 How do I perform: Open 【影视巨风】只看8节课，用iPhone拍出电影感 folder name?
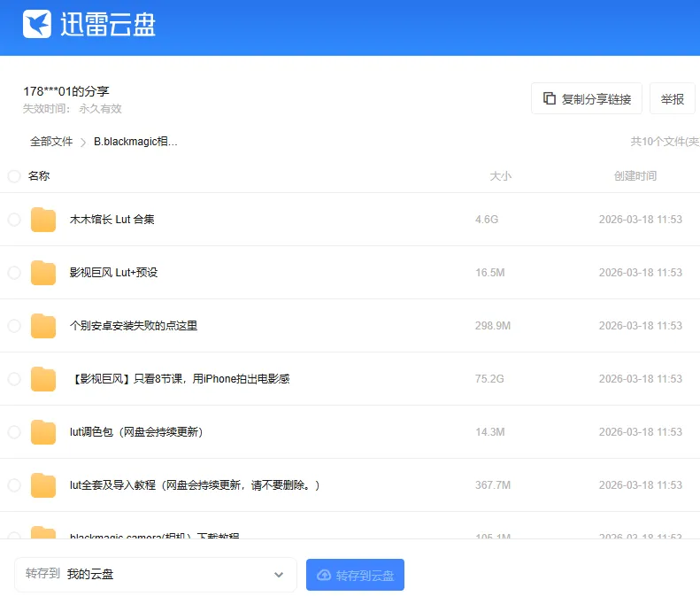pos(180,379)
